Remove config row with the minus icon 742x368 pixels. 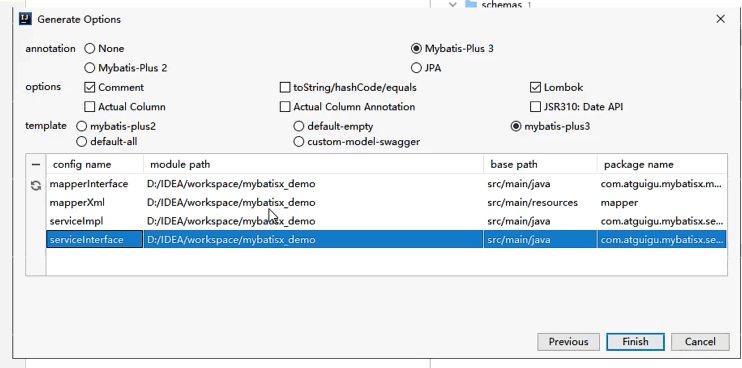[36, 165]
